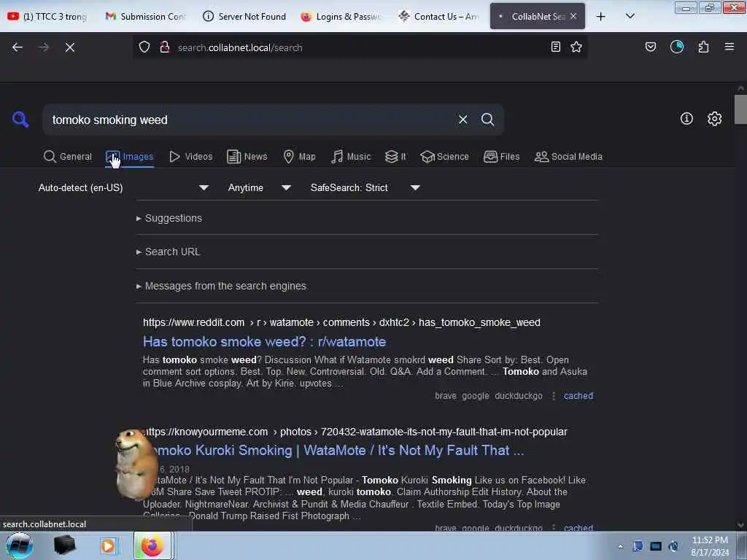List all tabs with the chevron
The image size is (747, 560).
point(630,16)
